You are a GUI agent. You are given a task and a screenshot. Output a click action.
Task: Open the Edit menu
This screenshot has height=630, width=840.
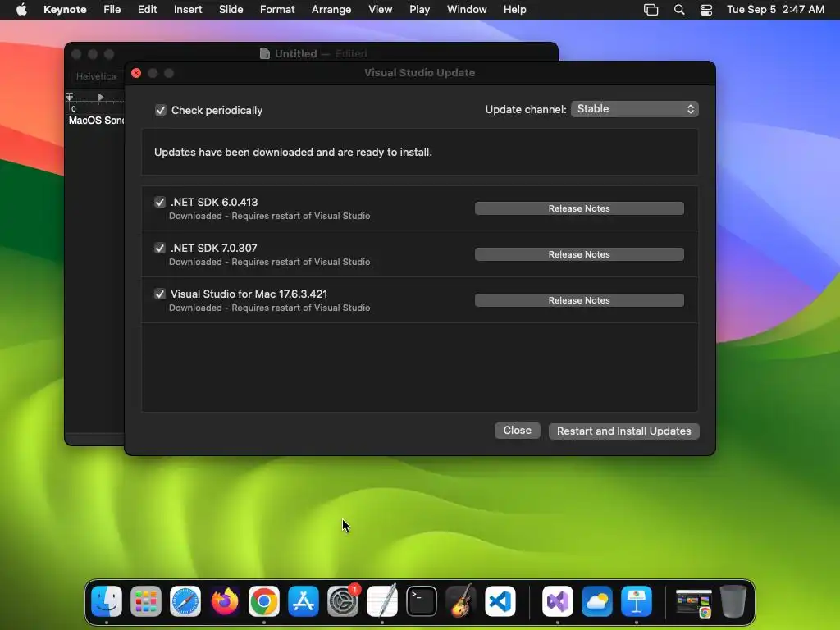click(x=147, y=10)
